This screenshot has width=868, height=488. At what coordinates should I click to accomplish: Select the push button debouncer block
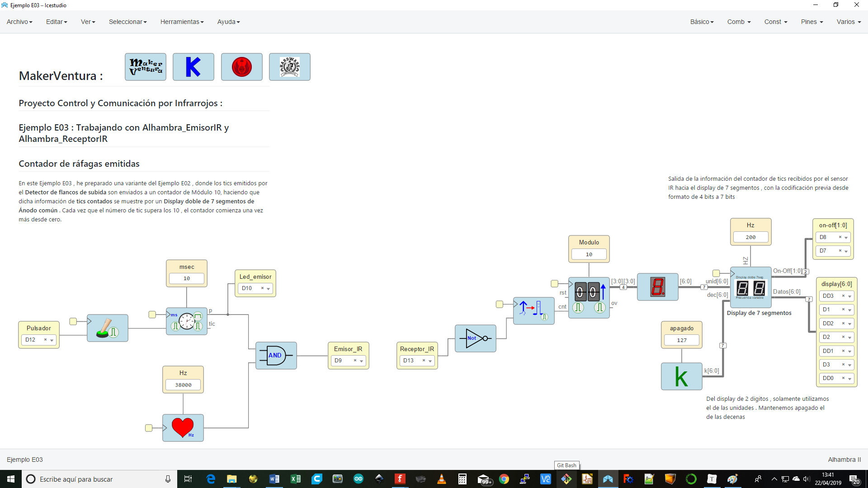[x=107, y=328]
